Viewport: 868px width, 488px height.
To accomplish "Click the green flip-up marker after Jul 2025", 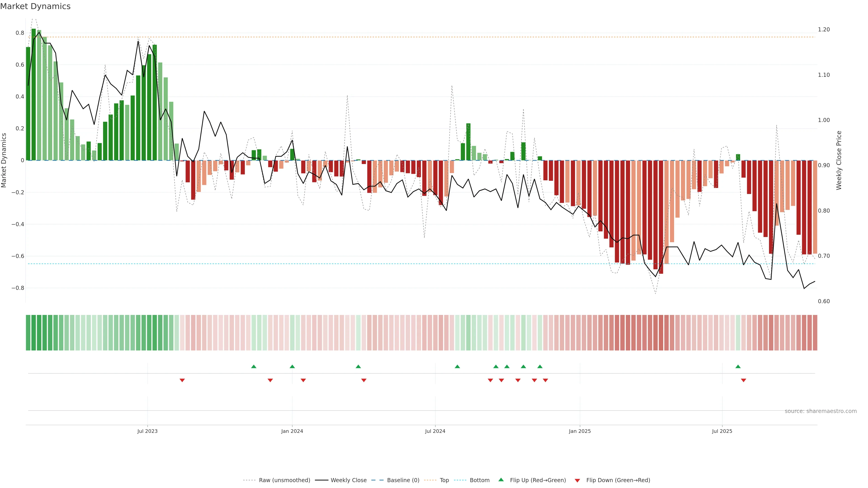I will point(738,366).
